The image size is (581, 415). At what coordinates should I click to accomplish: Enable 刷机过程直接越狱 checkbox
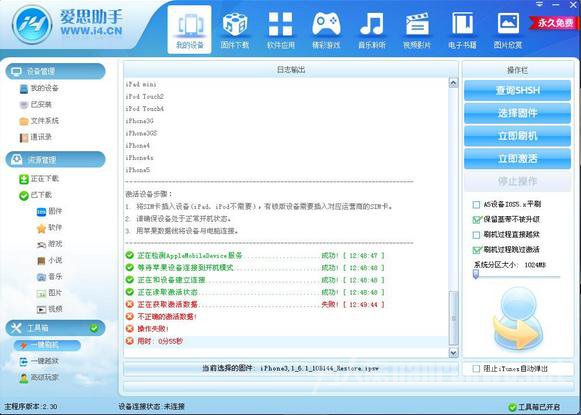click(477, 235)
